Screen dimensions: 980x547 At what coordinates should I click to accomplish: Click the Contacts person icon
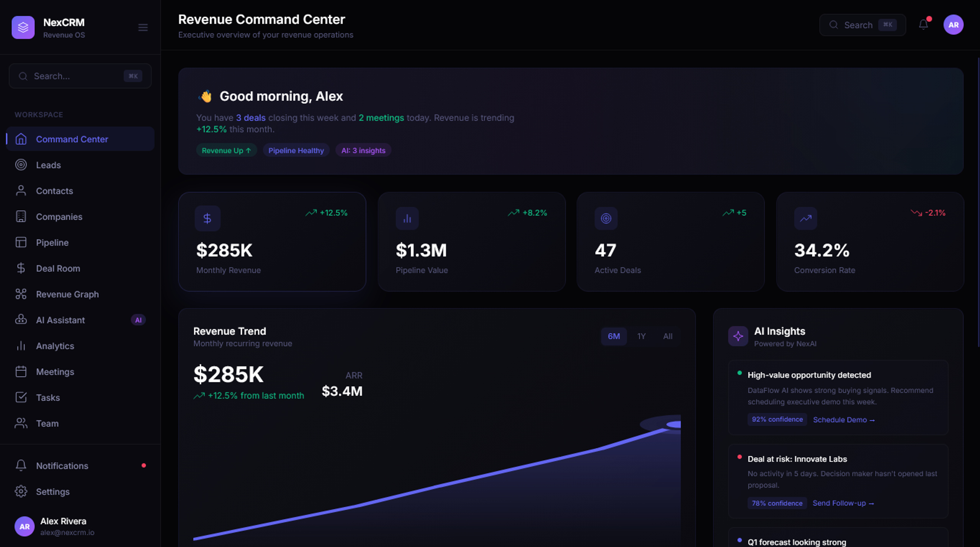point(21,191)
